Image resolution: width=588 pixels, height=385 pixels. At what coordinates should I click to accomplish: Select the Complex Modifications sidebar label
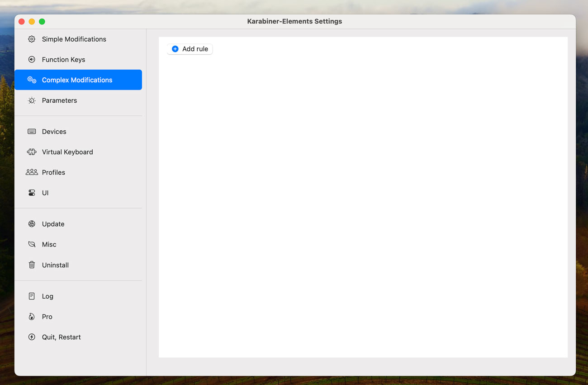[77, 80]
